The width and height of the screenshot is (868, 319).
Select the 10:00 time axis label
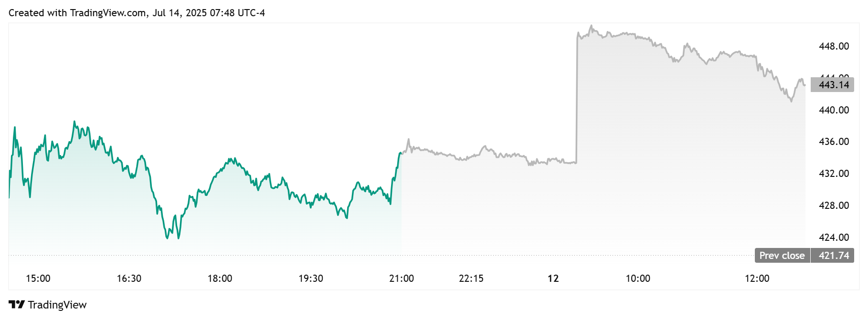click(x=638, y=278)
